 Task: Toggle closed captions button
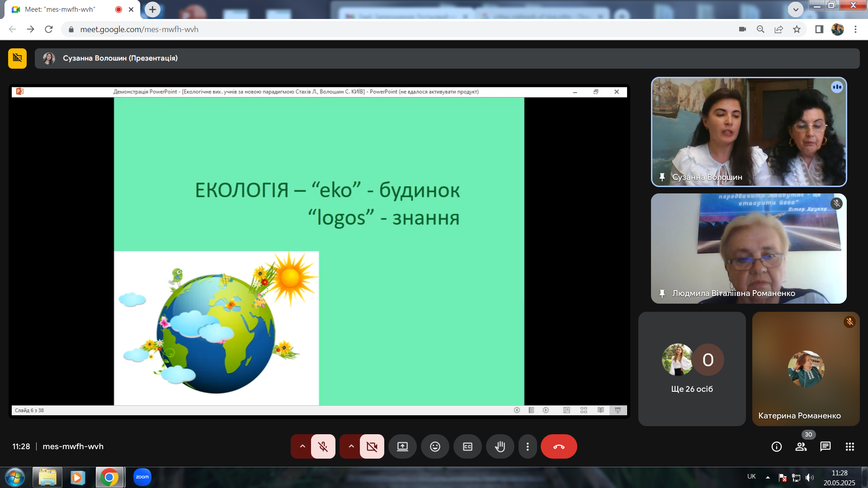[x=467, y=446]
